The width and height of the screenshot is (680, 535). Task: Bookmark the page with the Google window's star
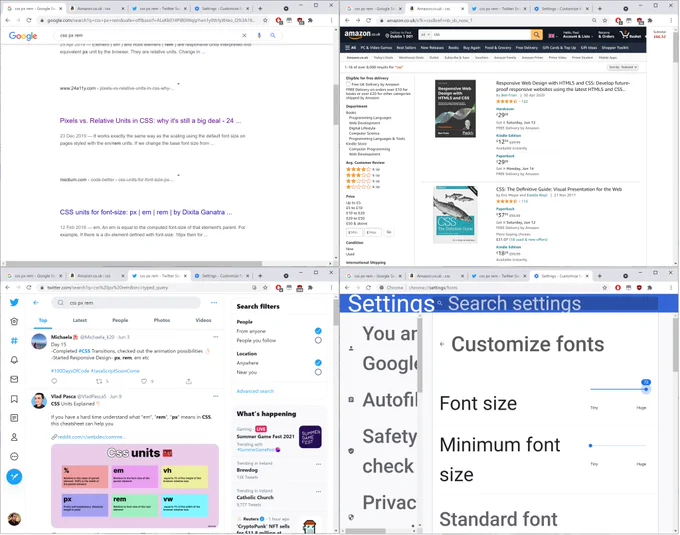pyautogui.click(x=265, y=20)
